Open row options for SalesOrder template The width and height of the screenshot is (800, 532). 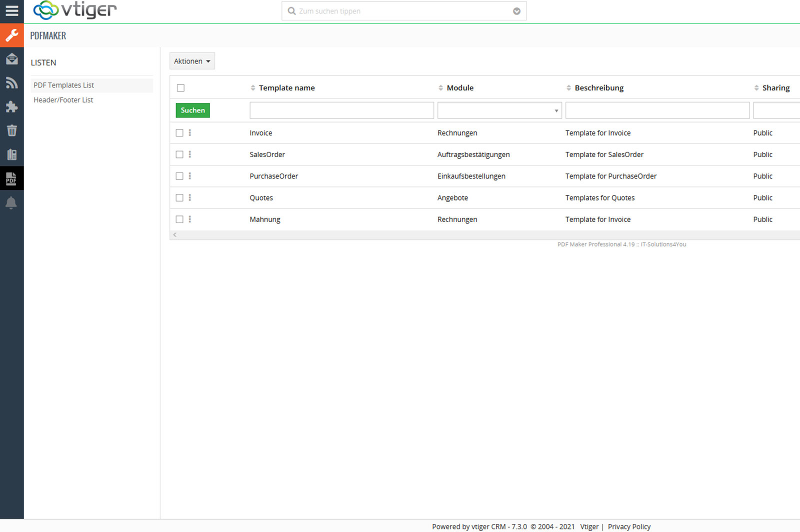189,154
